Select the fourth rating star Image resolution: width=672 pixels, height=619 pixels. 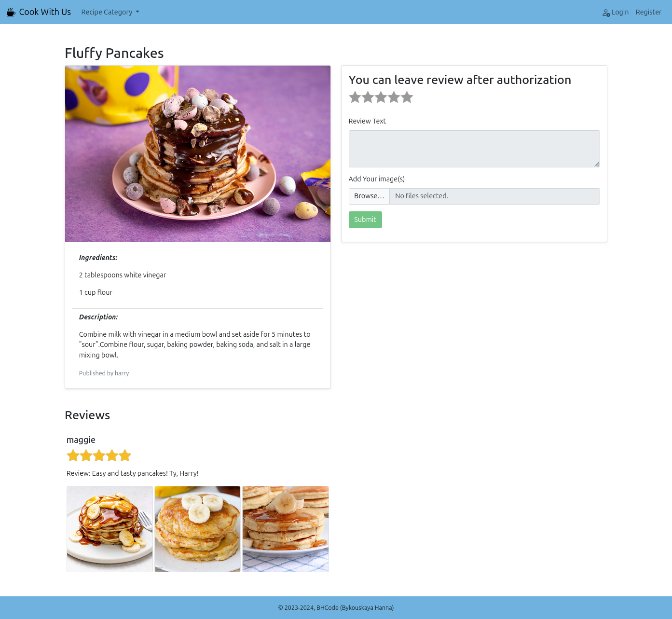click(x=394, y=97)
